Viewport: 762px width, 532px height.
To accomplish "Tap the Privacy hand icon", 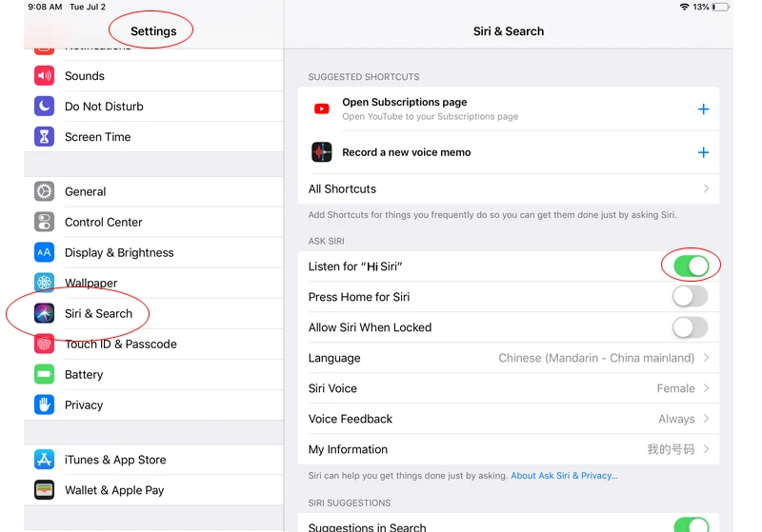I will click(x=44, y=404).
